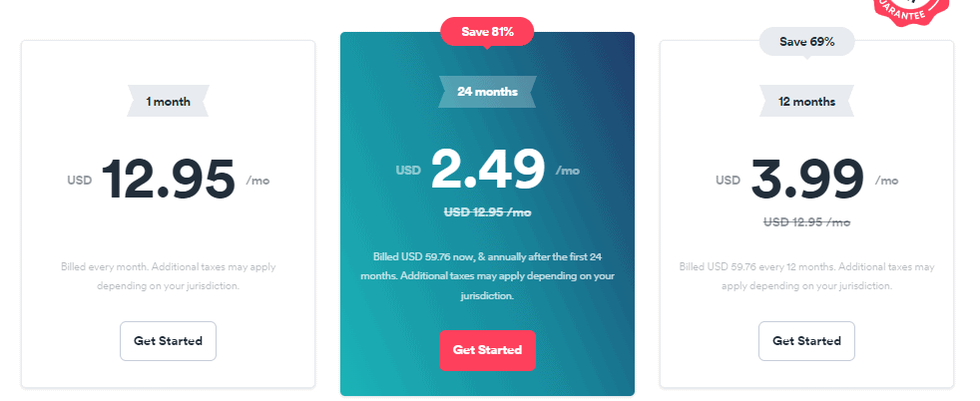Click the 12.95 monthly price
980x401 pixels.
point(168,180)
